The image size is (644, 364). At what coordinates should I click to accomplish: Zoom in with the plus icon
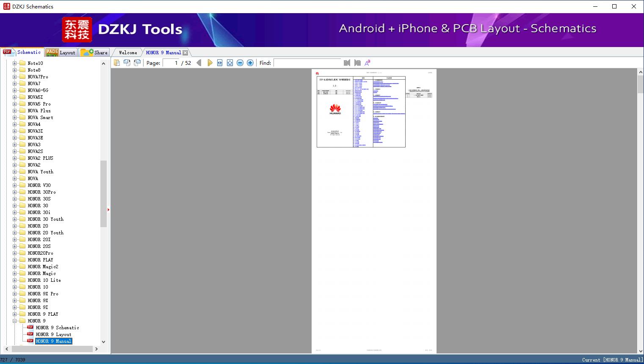click(x=250, y=63)
